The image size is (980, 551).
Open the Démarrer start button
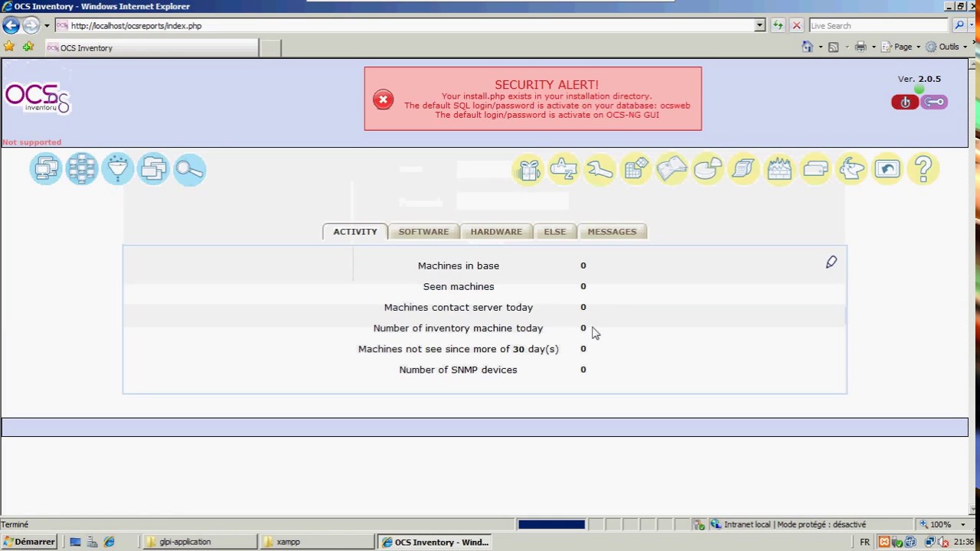pyautogui.click(x=28, y=542)
